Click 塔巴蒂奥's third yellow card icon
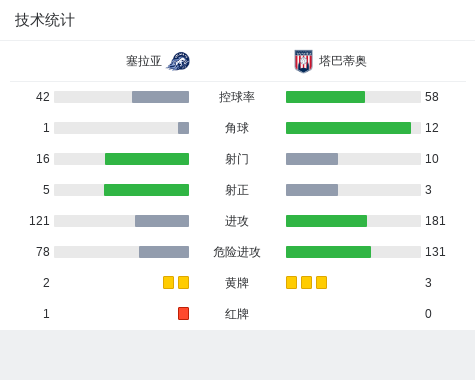The width and height of the screenshot is (475, 380). coord(321,282)
